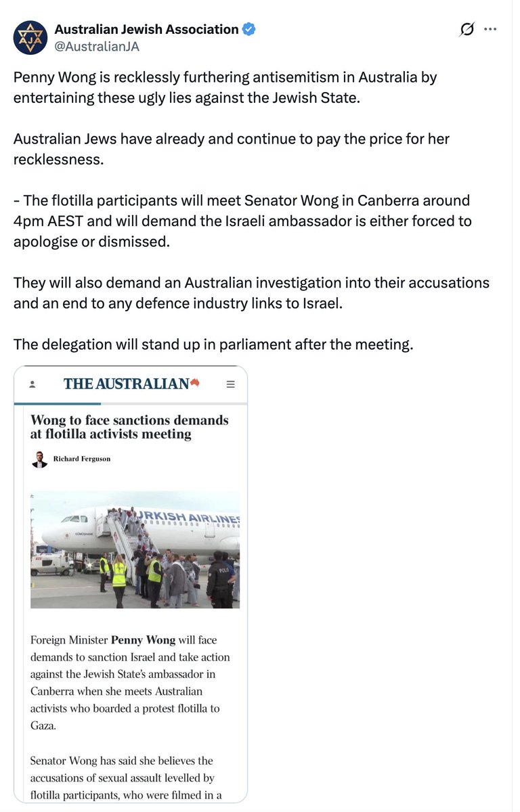Open the Grok explain icon
This screenshot has height=812, width=520.
(466, 29)
